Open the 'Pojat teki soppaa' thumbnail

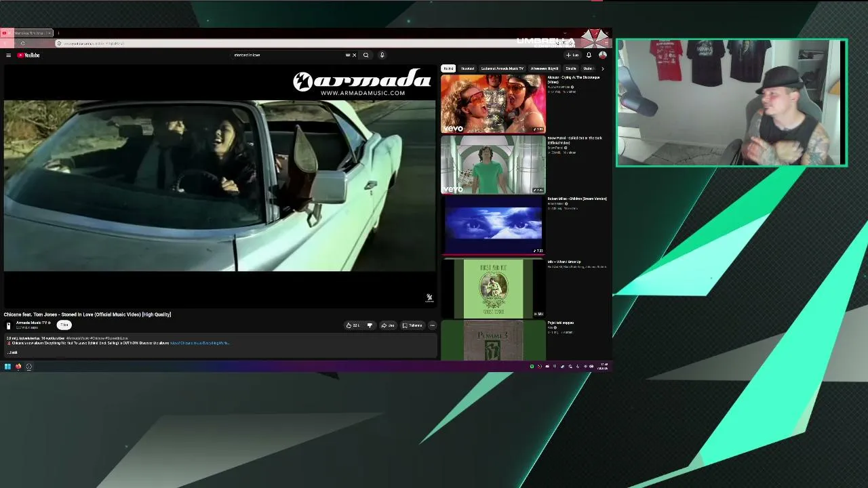pyautogui.click(x=493, y=341)
